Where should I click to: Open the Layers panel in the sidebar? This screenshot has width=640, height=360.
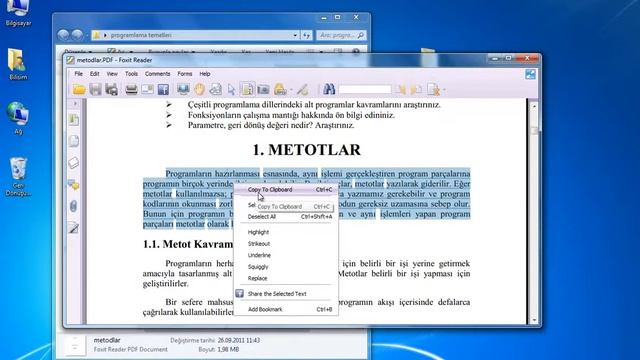pyautogui.click(x=73, y=163)
